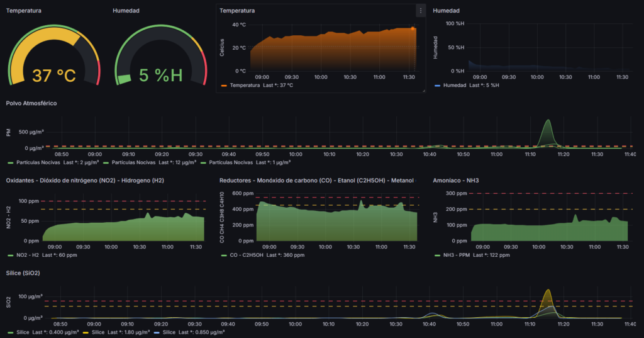Click the Temperatura chart panel resize handle
Image resolution: width=644 pixels, height=338 pixels.
pos(424,91)
